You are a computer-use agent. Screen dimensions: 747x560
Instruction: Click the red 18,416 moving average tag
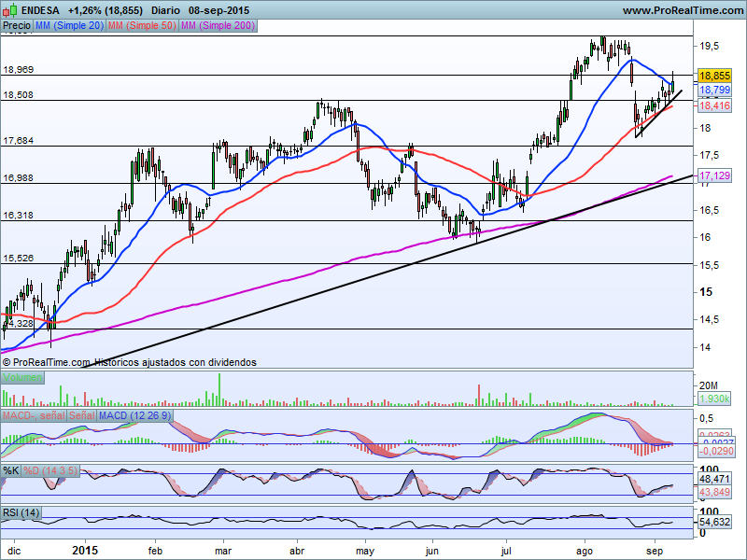click(x=714, y=105)
